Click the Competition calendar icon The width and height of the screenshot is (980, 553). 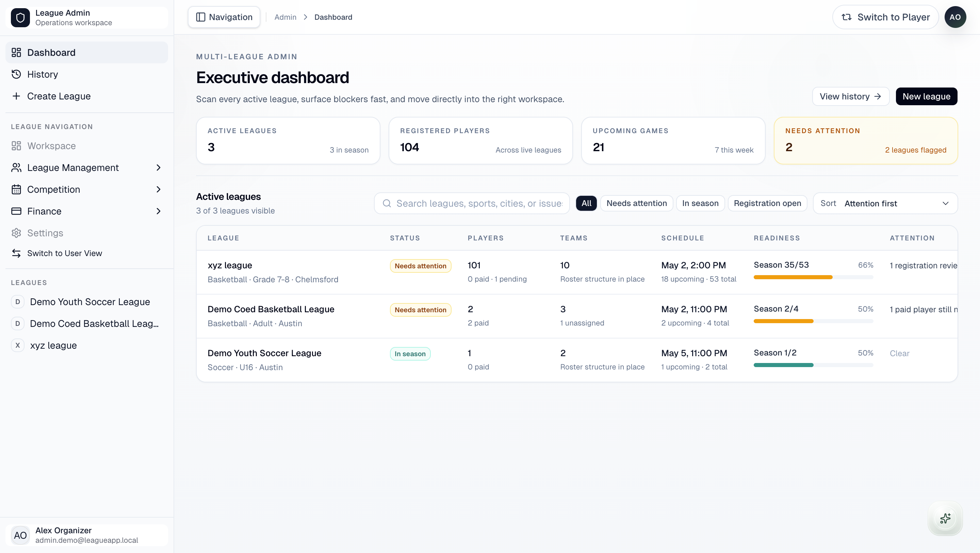16,189
